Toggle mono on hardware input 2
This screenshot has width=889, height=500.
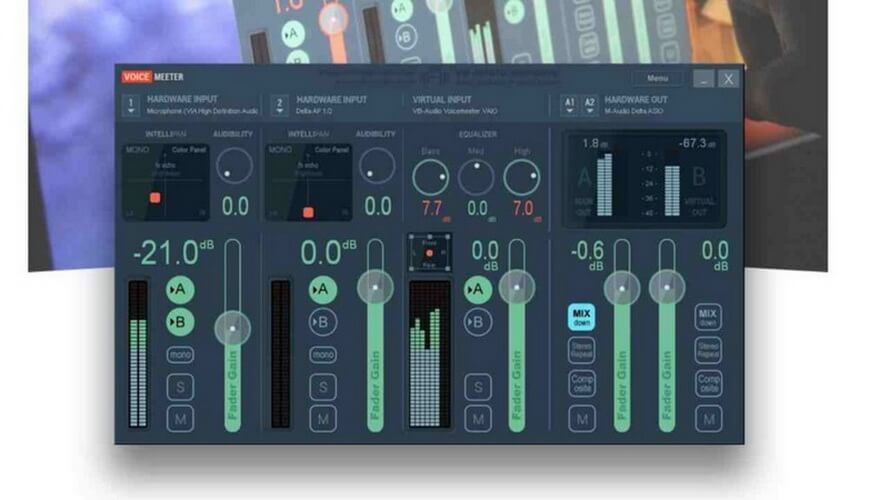(x=323, y=355)
